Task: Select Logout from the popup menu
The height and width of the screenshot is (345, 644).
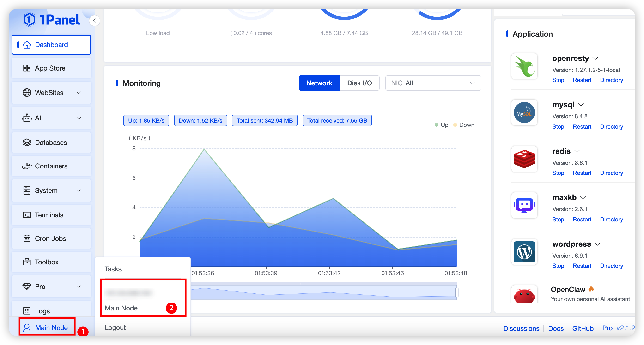Action: [115, 327]
